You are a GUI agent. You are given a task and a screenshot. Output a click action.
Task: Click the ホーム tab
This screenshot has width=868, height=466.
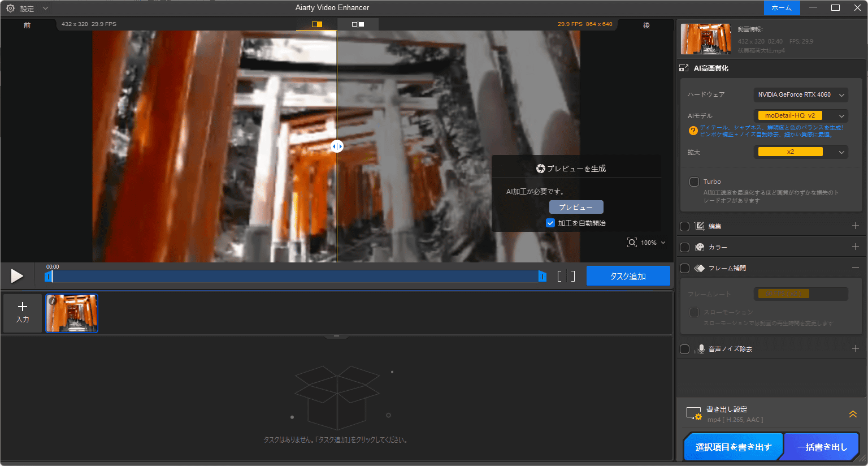[782, 8]
